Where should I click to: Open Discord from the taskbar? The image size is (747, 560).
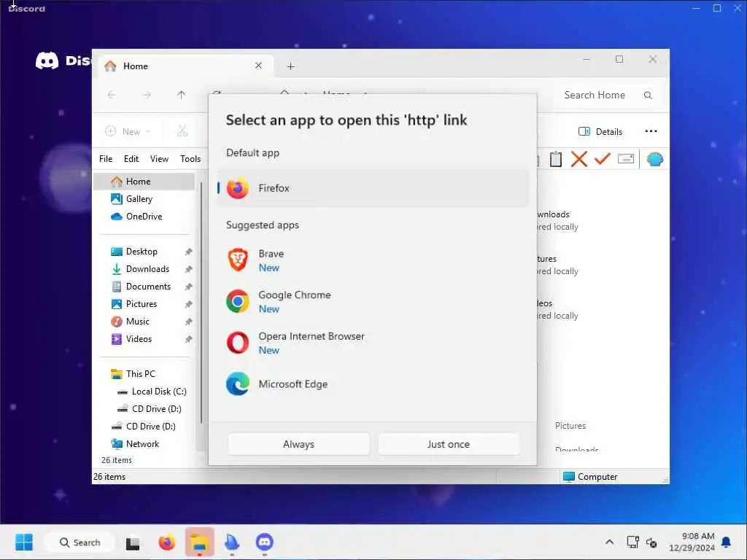click(264, 542)
